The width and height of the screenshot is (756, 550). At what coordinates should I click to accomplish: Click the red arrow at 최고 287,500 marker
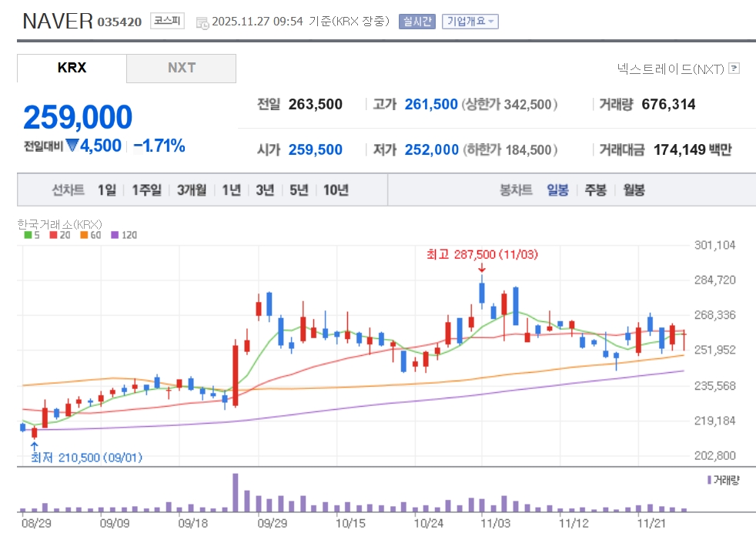click(482, 268)
